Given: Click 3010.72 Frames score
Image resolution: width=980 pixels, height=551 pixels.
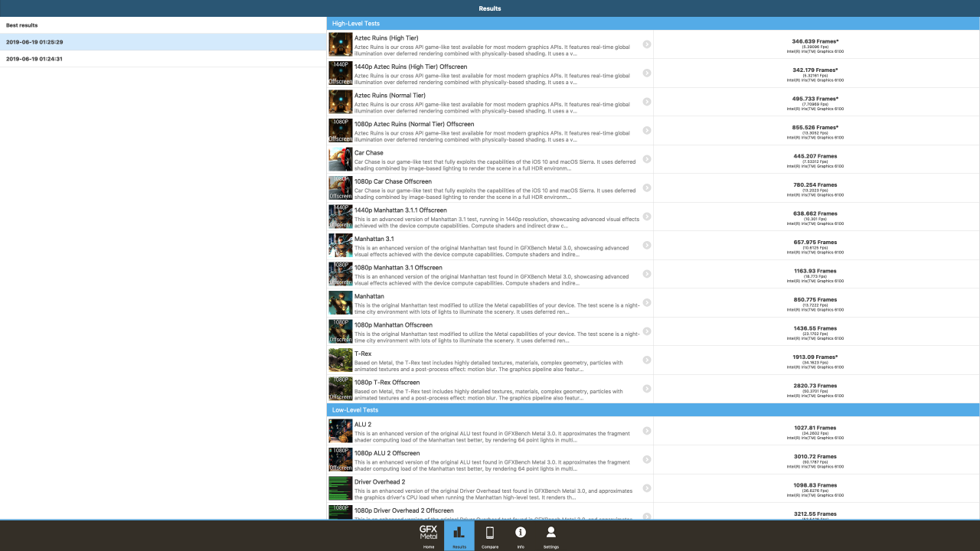Looking at the screenshot, I should (x=815, y=456).
